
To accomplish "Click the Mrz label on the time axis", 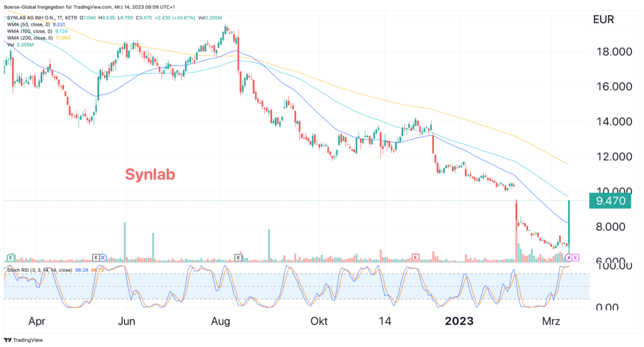I will click(x=551, y=321).
